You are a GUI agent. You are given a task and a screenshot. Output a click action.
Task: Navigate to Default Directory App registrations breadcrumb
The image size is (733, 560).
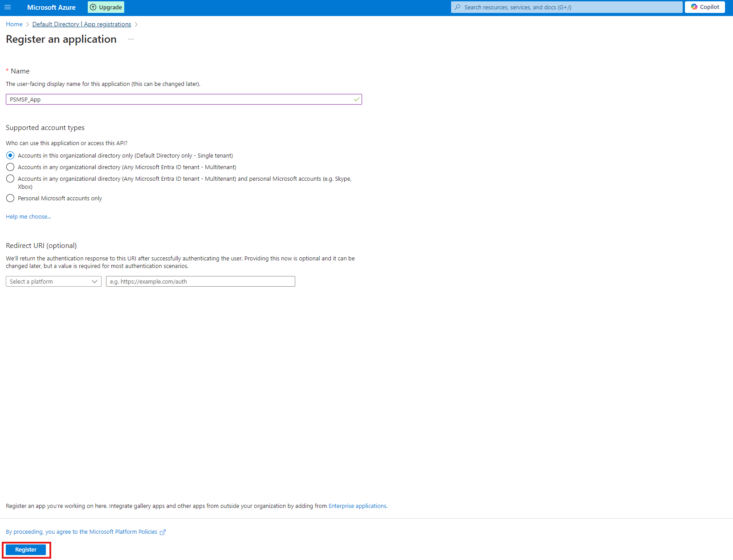(81, 24)
